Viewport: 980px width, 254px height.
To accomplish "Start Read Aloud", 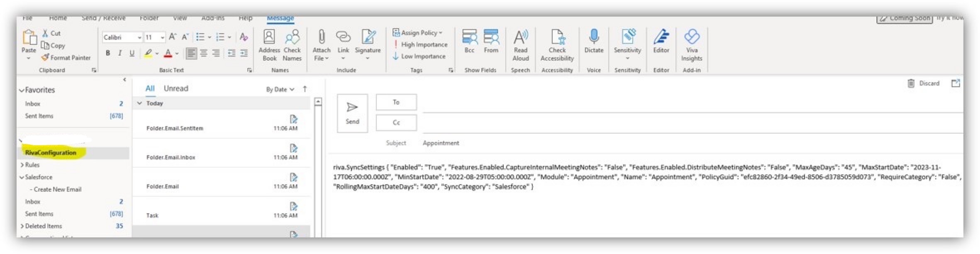I will 521,45.
